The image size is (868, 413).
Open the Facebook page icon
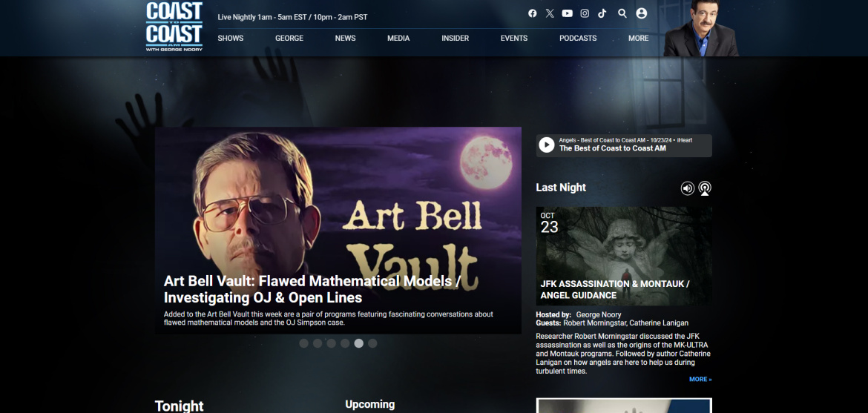(x=532, y=13)
